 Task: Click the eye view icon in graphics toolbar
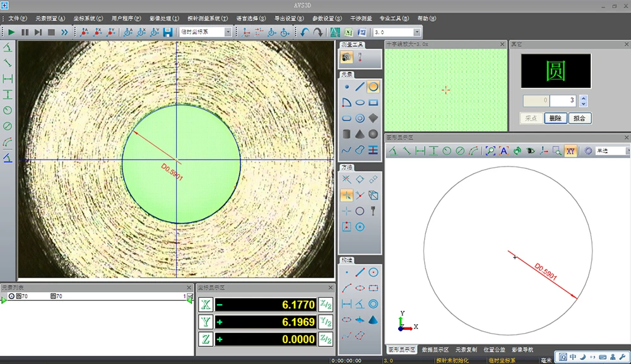[x=530, y=151]
